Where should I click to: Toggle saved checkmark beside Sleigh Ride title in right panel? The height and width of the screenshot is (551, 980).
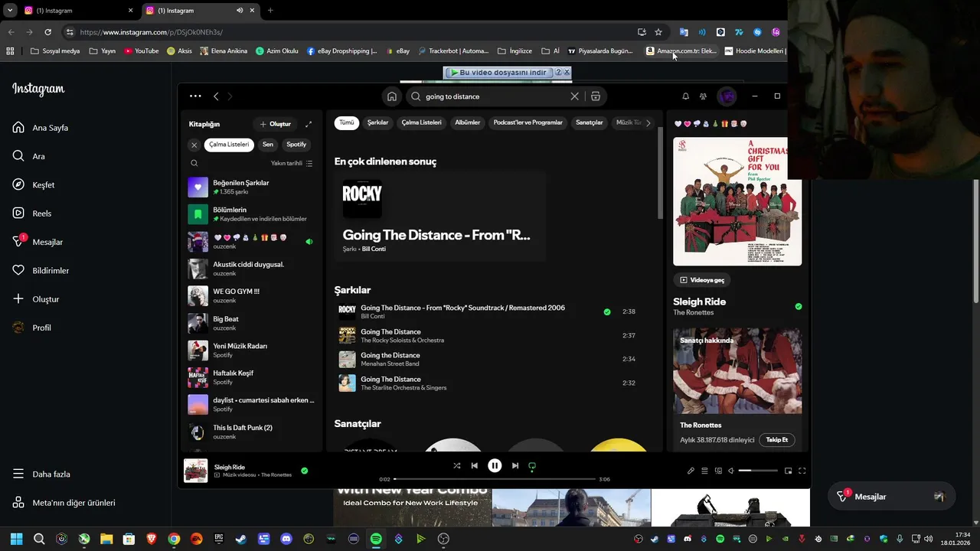(799, 306)
